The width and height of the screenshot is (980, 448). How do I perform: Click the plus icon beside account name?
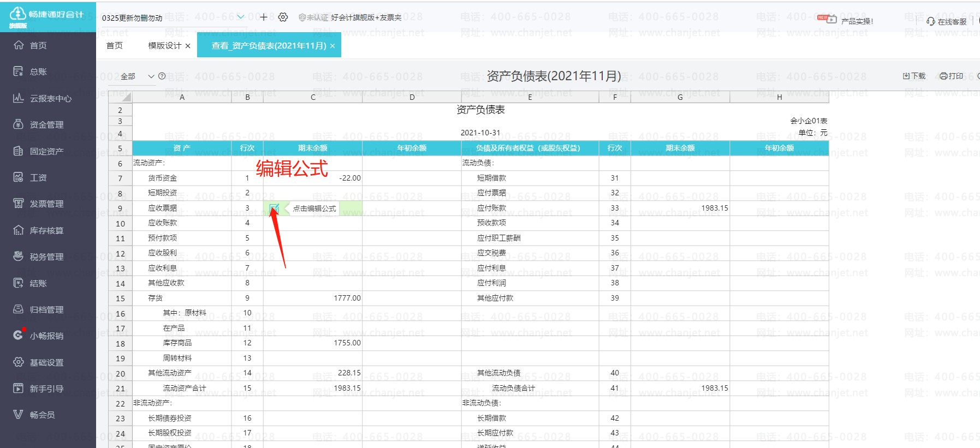(264, 17)
